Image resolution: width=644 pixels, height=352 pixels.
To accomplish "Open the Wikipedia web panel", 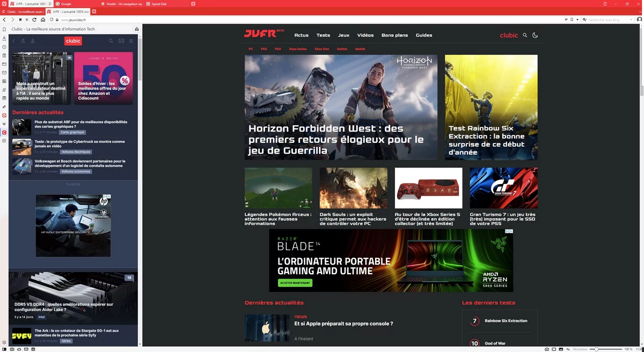I will coord(4,124).
